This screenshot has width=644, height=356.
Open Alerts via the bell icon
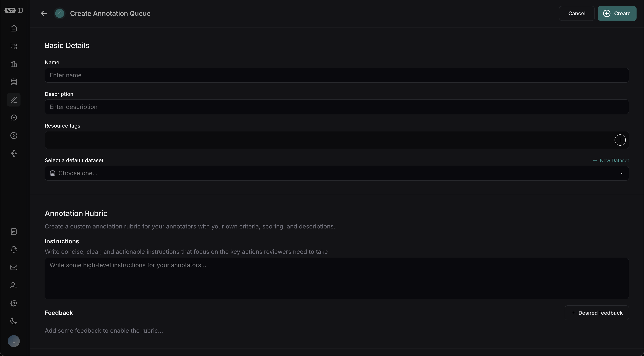pyautogui.click(x=13, y=249)
